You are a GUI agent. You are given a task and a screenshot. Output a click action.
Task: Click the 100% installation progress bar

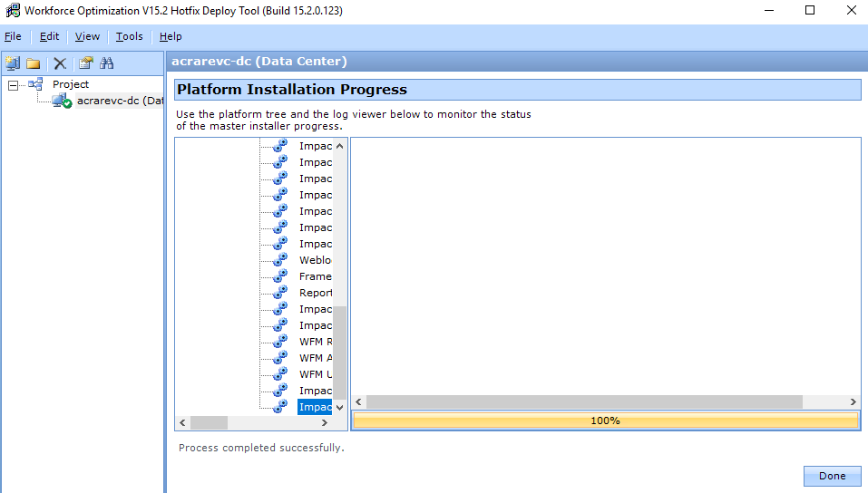(605, 420)
